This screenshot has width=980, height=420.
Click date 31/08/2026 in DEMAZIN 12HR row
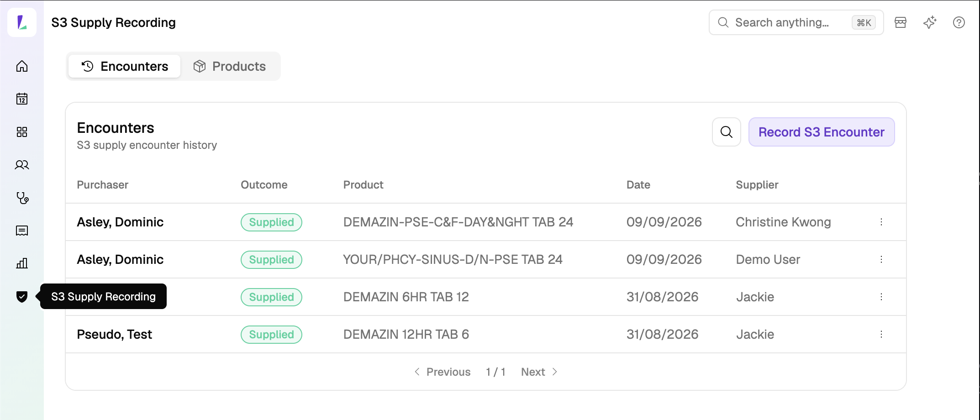pos(662,334)
